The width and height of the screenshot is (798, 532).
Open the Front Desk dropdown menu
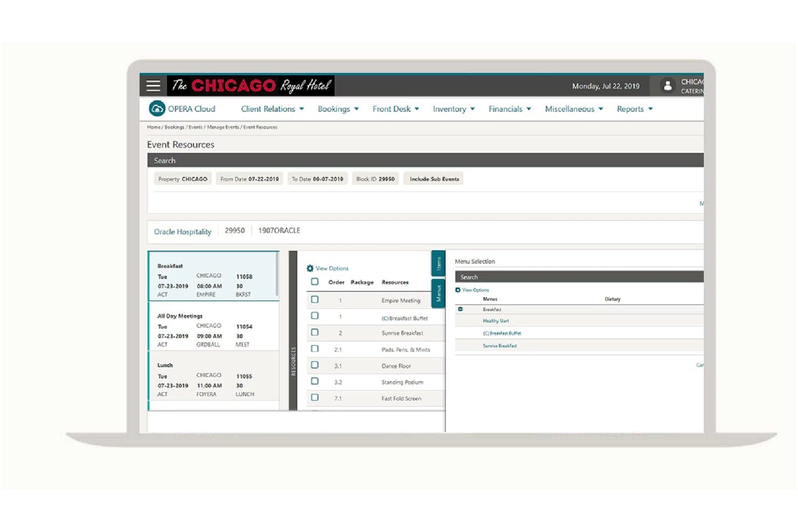(x=396, y=109)
